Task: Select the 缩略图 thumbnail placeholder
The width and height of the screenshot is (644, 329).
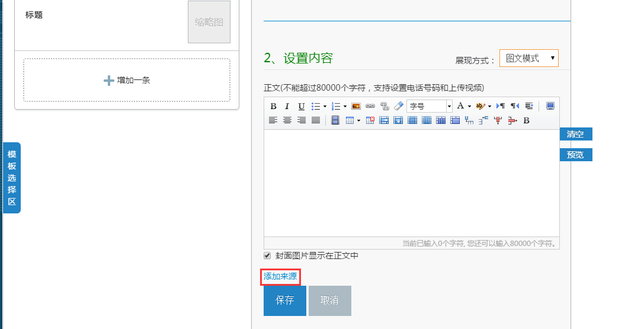Action: tap(209, 22)
